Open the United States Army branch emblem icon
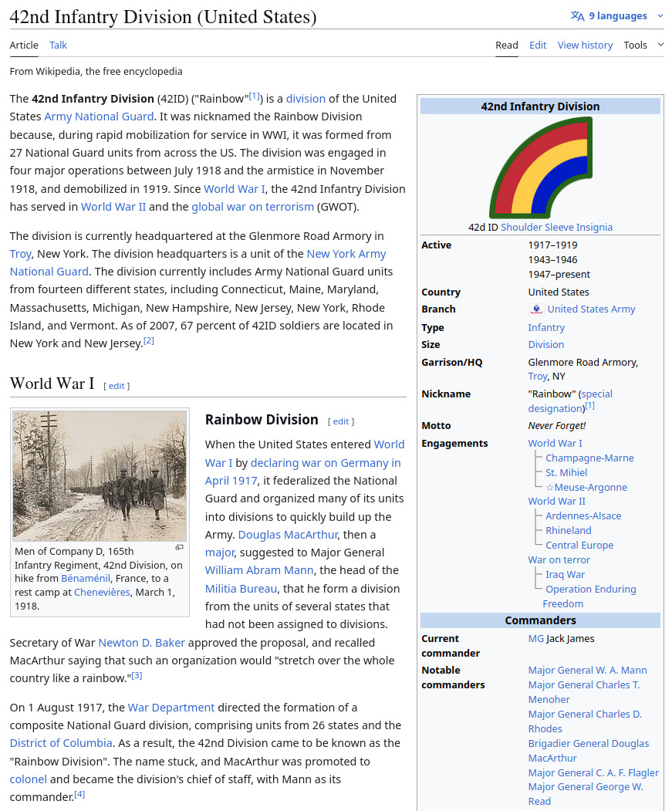672x811 pixels. (x=536, y=309)
